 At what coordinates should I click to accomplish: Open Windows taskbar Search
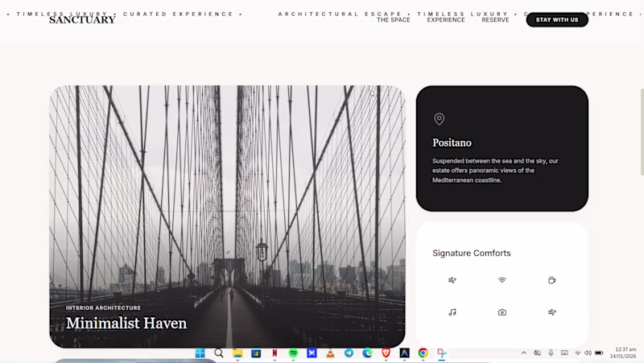[x=218, y=353]
